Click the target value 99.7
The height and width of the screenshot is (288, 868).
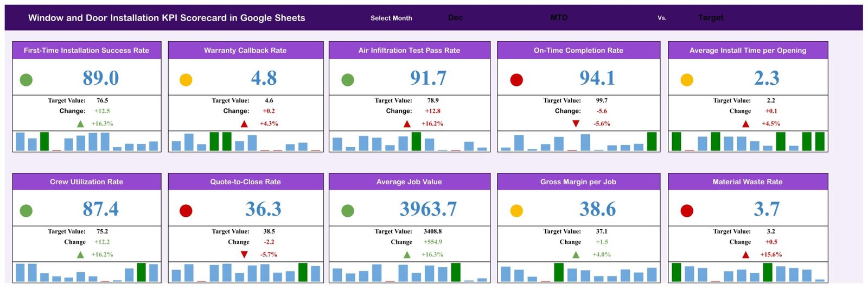coord(602,101)
